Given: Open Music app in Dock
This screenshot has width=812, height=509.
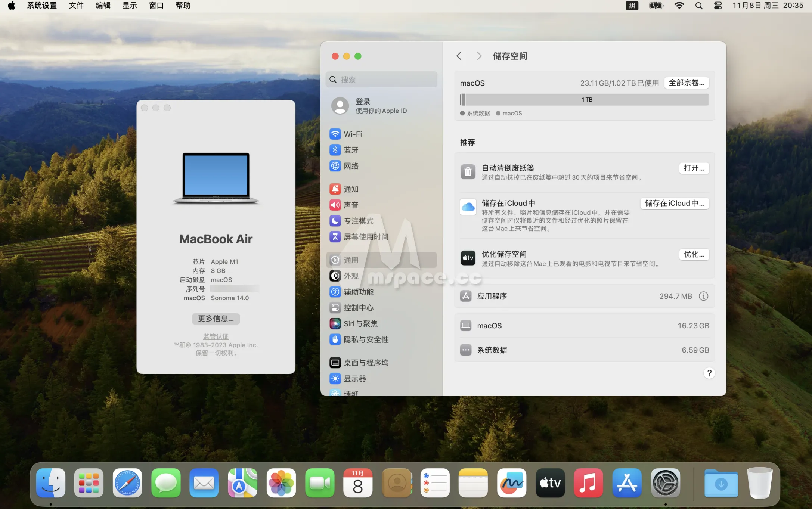Looking at the screenshot, I should tap(588, 483).
